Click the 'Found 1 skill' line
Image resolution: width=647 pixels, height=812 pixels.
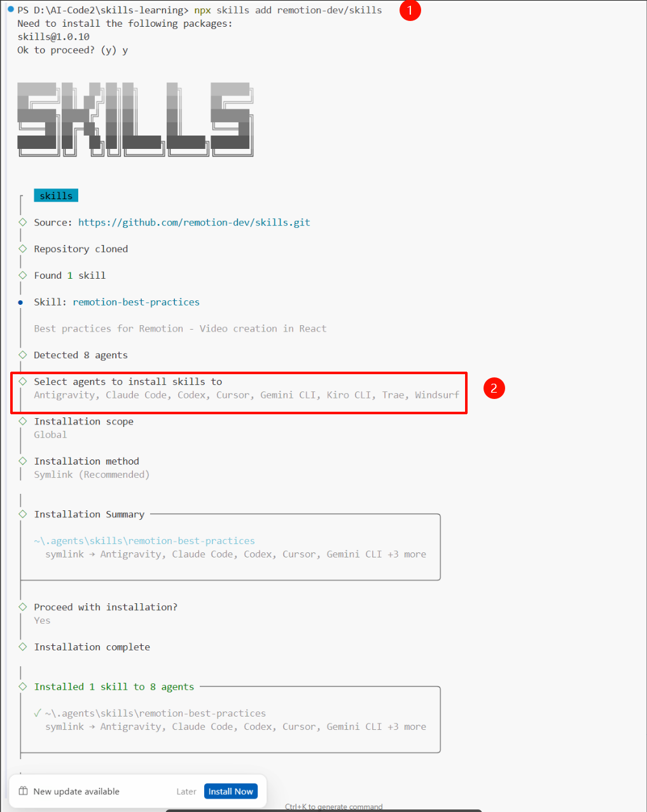(x=70, y=276)
